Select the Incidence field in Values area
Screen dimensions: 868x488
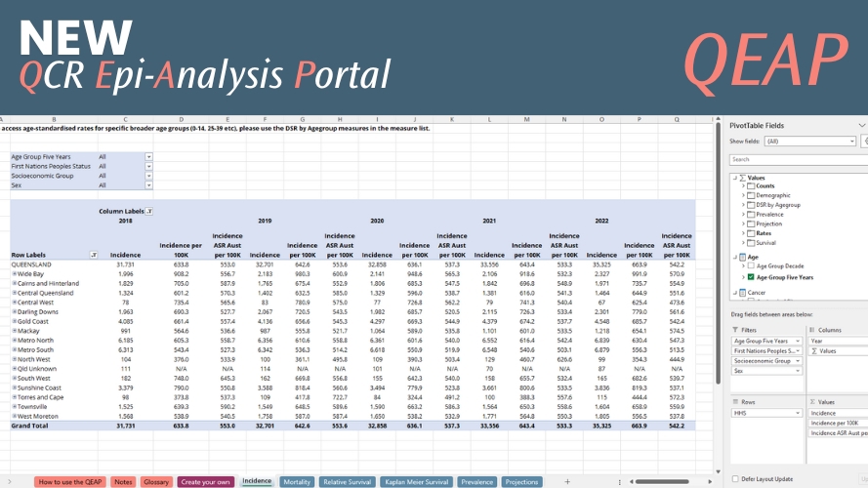838,413
